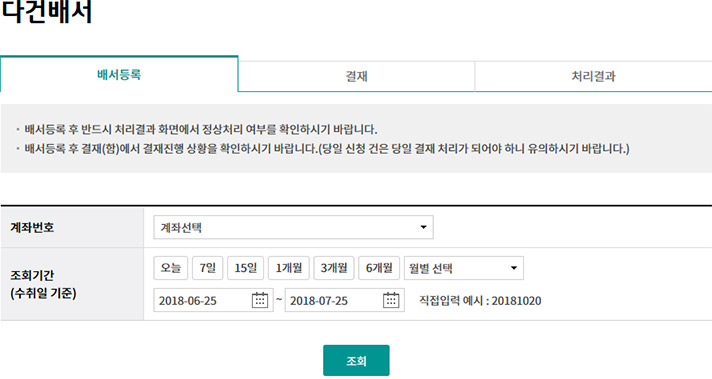Switch to the 배서등록 tab
712x379 pixels.
click(119, 74)
